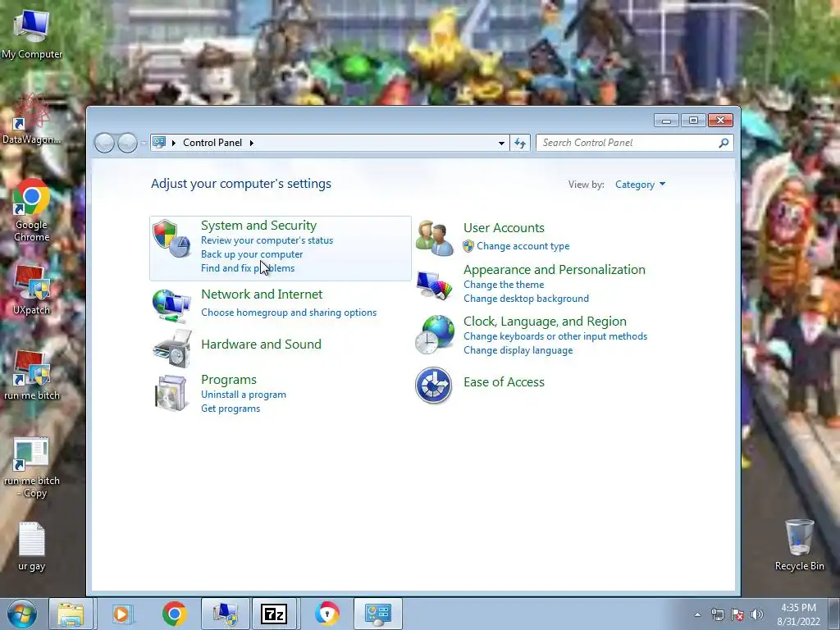Viewport: 840px width, 630px height.
Task: Open the Hardware and Sound printer icon
Action: pos(172,349)
